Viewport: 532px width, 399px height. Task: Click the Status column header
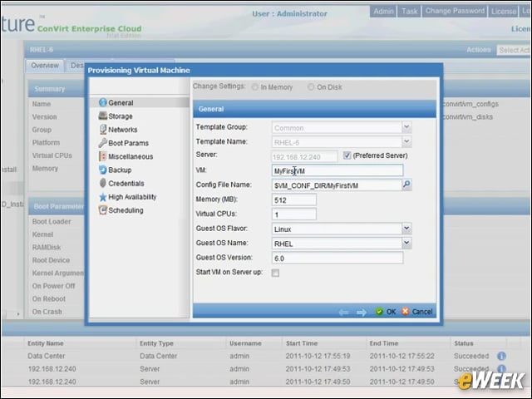(464, 343)
